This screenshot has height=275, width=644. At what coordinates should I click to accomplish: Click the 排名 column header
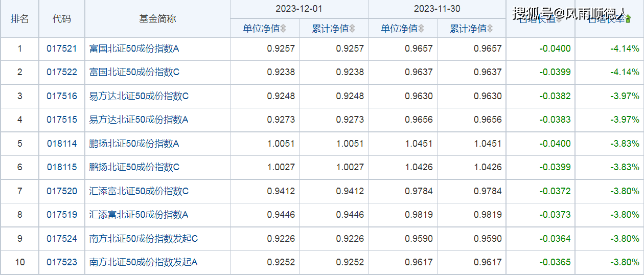pyautogui.click(x=20, y=19)
